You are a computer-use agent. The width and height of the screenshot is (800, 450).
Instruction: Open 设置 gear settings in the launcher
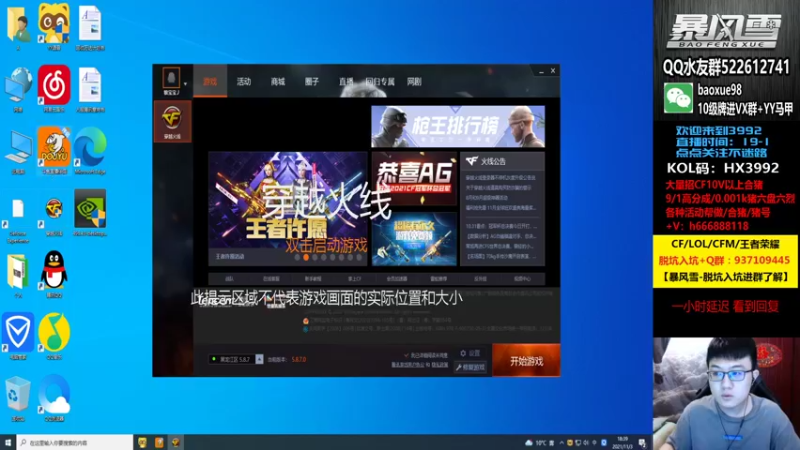tap(470, 353)
